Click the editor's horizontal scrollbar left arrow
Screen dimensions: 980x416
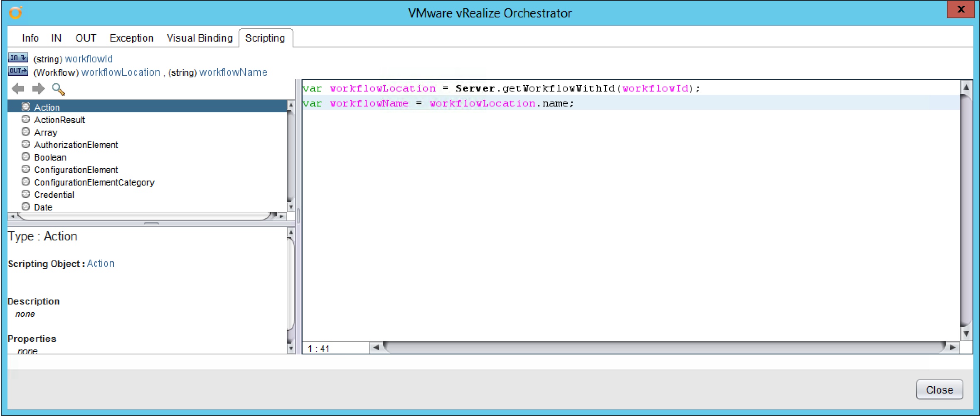pos(376,347)
